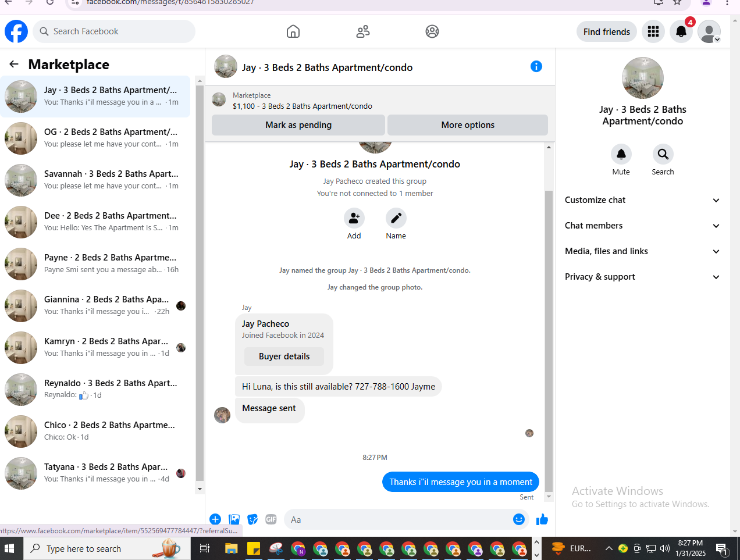
Task: Open the Windows notification center
Action: click(x=722, y=548)
